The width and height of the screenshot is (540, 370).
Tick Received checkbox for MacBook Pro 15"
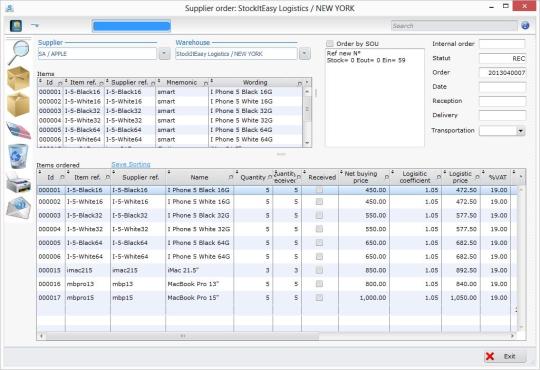tap(319, 298)
